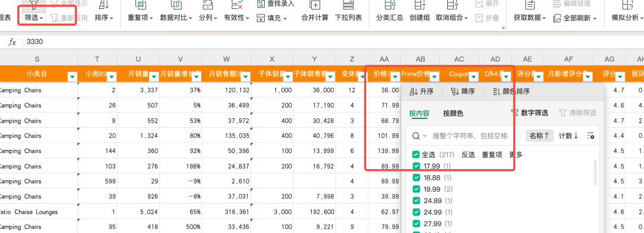
Task: Click the 数据对比 data compare icon
Action: pos(177,5)
